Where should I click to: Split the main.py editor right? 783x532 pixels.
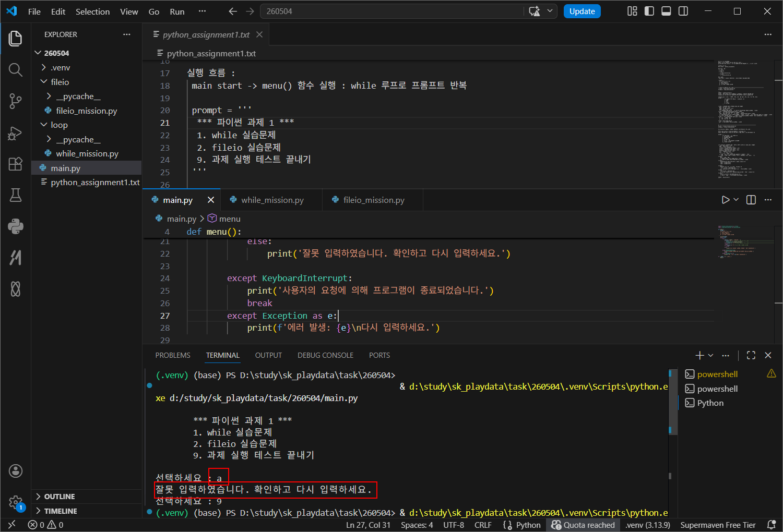(751, 200)
